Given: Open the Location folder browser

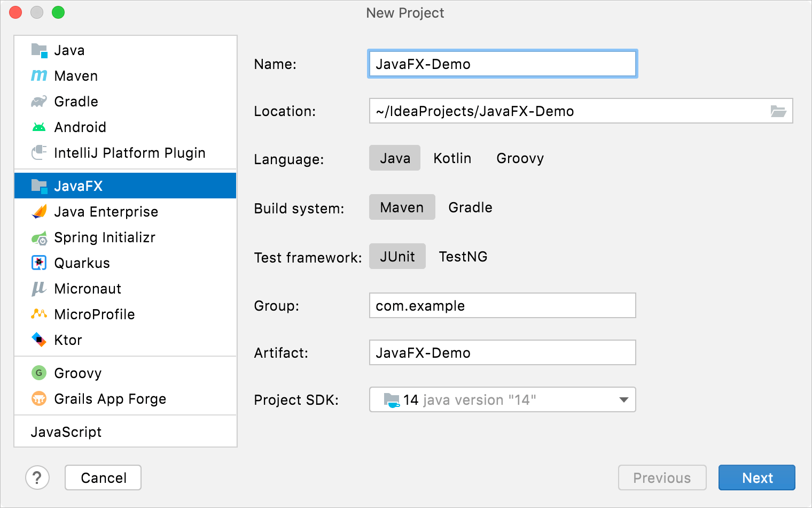Looking at the screenshot, I should click(x=779, y=111).
